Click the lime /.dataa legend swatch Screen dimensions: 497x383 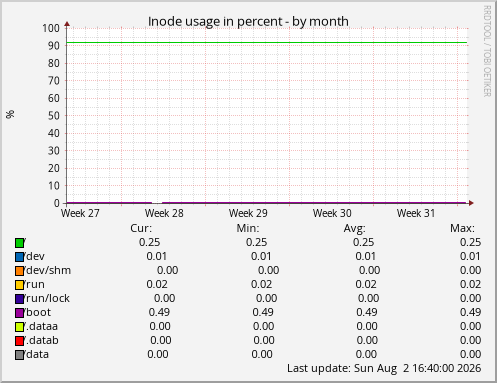20,327
